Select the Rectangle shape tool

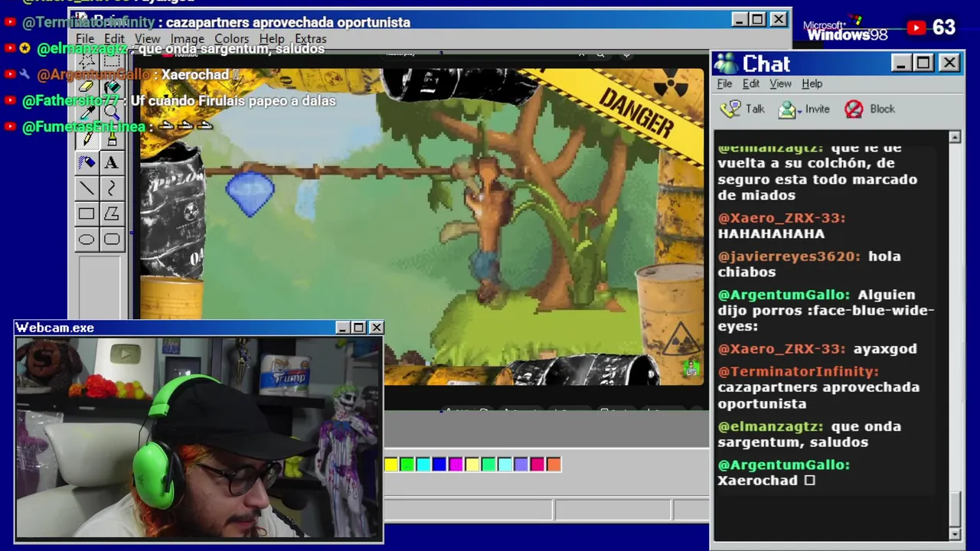coord(87,214)
